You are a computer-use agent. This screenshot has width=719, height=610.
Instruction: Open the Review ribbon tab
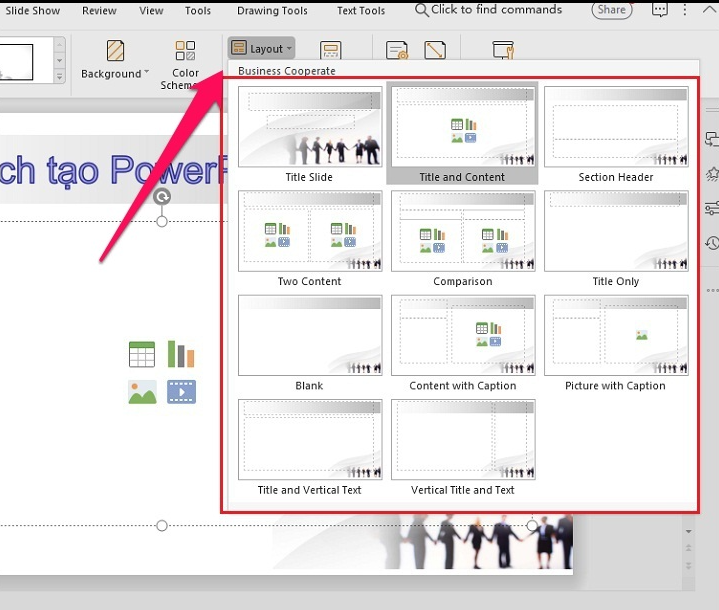point(99,11)
